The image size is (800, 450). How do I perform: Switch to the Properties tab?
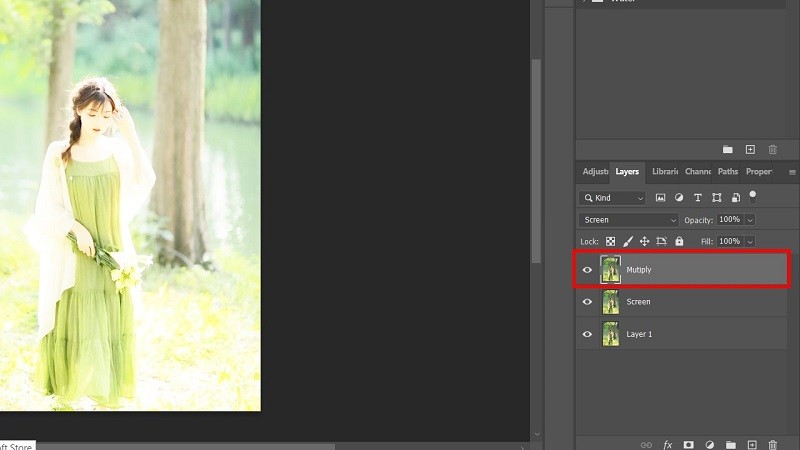point(759,171)
